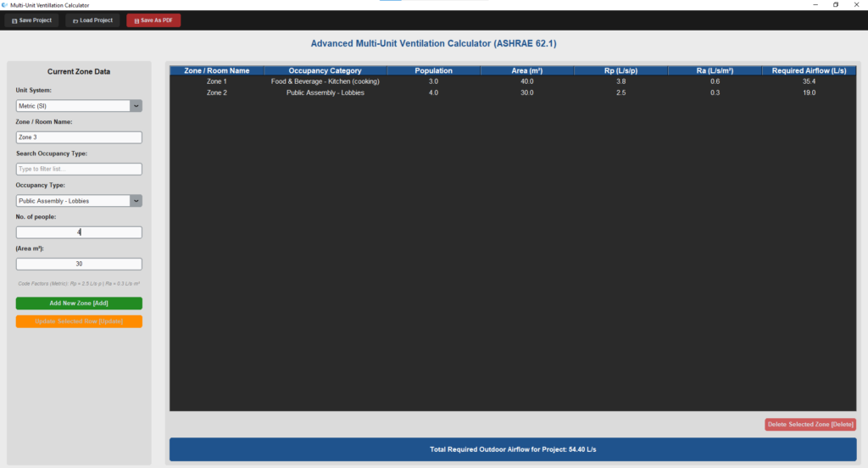Click Zone 1 required airflow 35.4

tap(810, 81)
